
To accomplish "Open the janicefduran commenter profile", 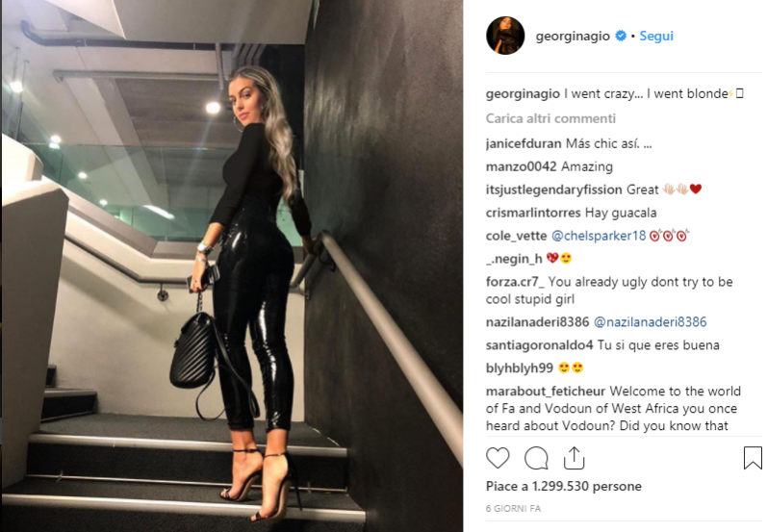I will point(524,143).
